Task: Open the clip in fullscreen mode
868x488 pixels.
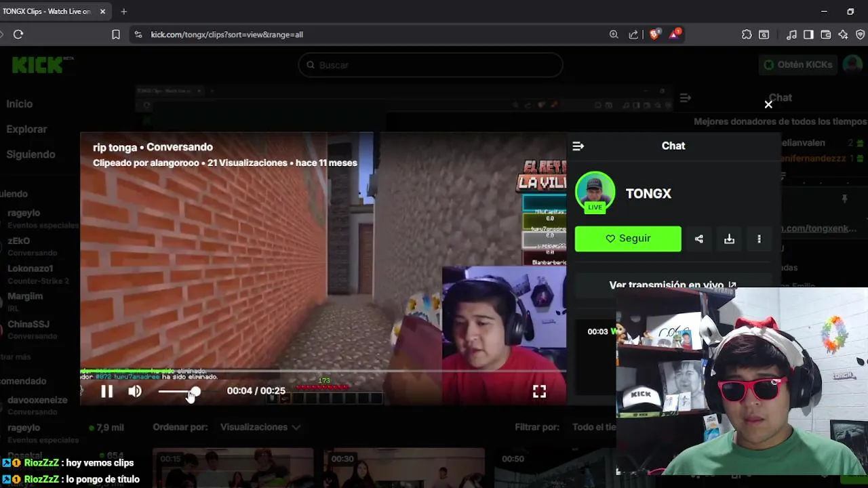Action: pyautogui.click(x=539, y=391)
